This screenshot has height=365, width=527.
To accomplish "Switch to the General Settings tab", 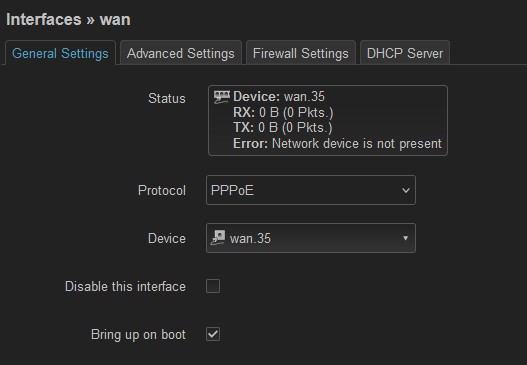I will (60, 53).
